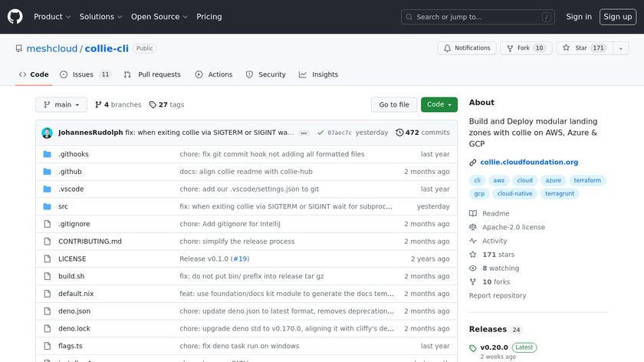Click the green commit status checkmark
644x362 pixels.
[x=320, y=133]
